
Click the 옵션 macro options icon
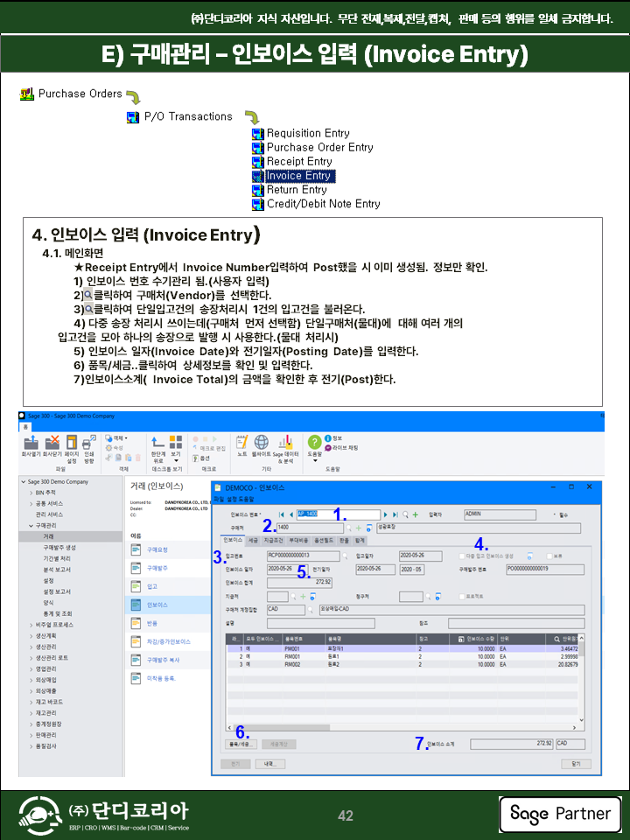[x=195, y=458]
